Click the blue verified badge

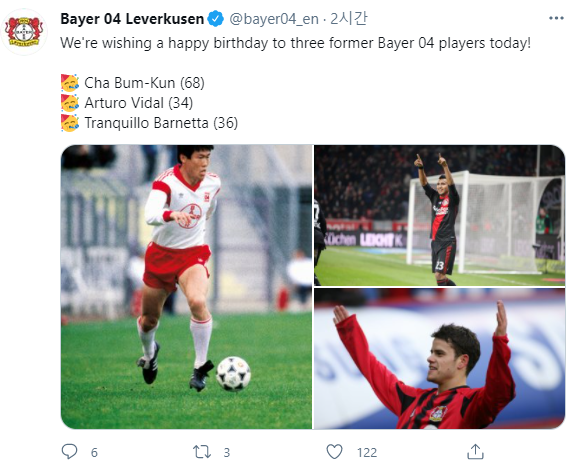point(216,19)
